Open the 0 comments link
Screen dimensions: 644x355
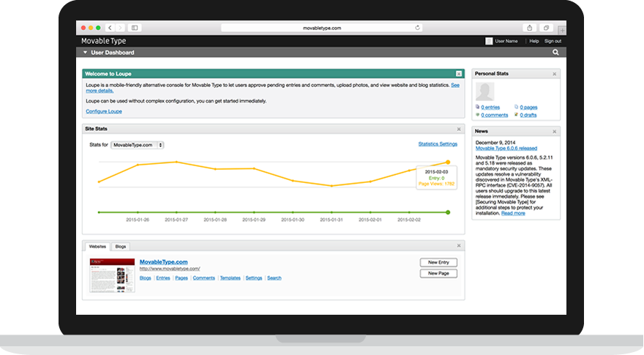(495, 115)
